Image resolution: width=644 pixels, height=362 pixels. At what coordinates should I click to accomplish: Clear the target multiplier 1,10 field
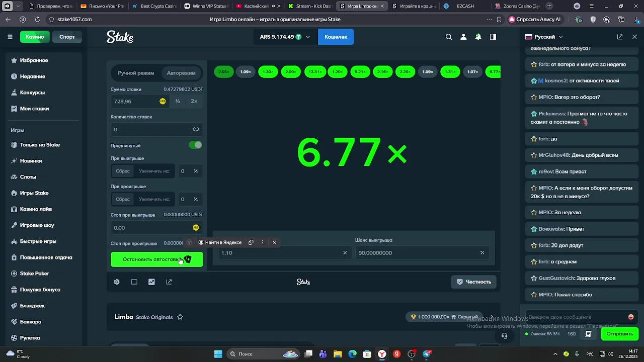click(x=345, y=253)
